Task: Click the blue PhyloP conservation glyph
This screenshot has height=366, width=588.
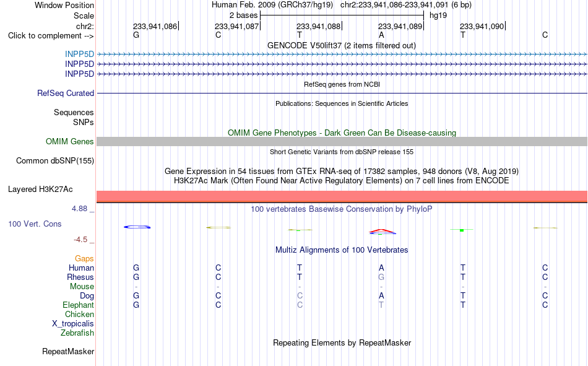Action: [137, 227]
